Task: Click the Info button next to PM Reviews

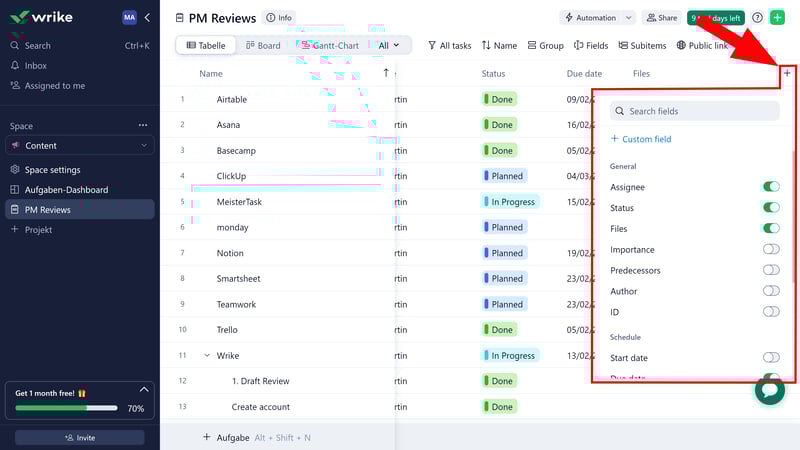Action: 279,17
